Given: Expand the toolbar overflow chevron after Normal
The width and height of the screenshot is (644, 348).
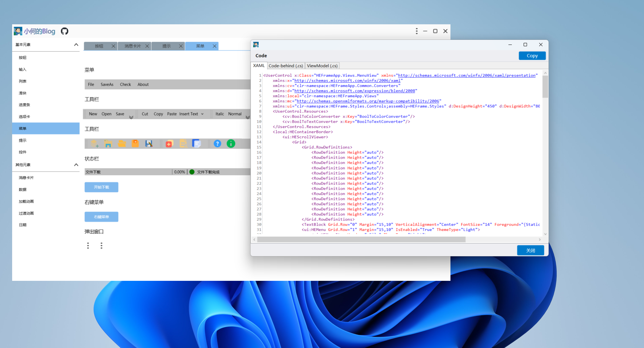Looking at the screenshot, I should click(x=247, y=117).
